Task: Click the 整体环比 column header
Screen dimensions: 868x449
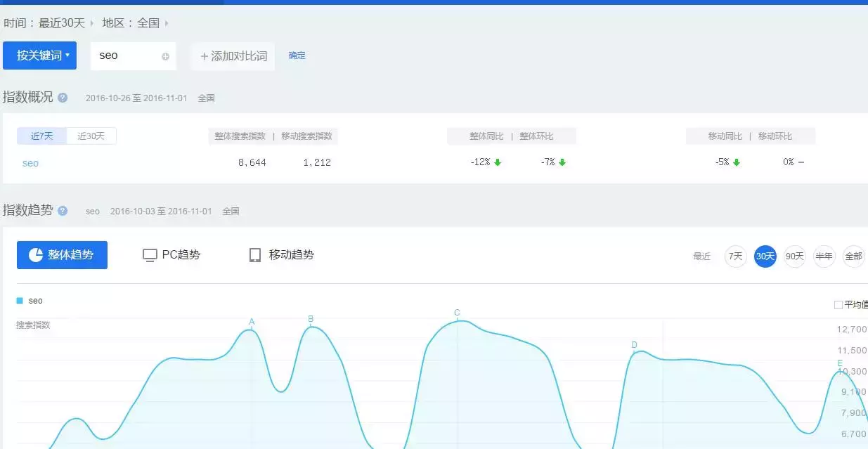Action: click(536, 136)
